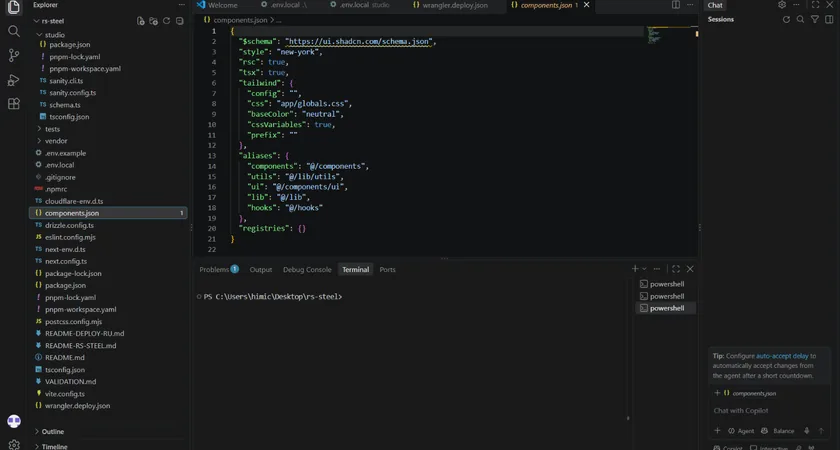This screenshot has width=840, height=450.
Task: Close the components.json editor tab
Action: click(586, 5)
